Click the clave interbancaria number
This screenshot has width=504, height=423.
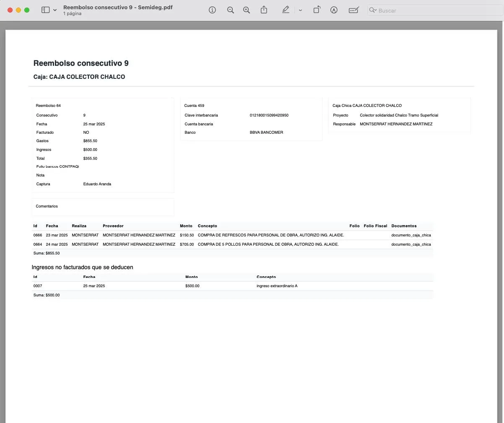tap(269, 115)
